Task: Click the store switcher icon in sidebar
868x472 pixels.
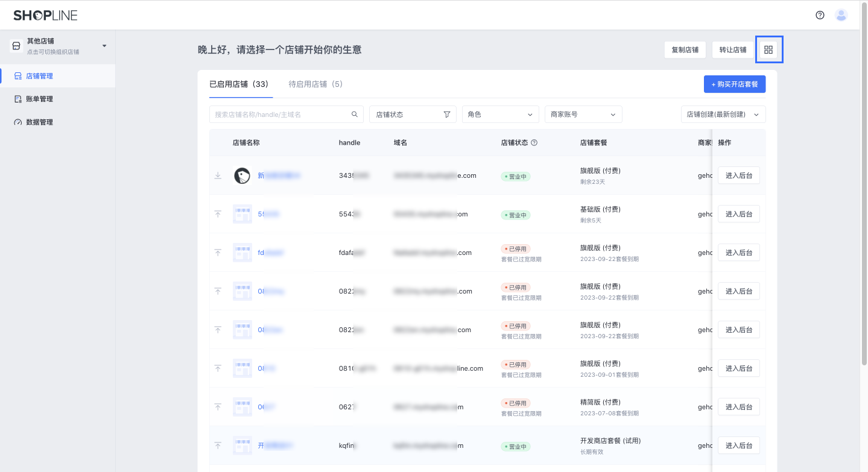Action: point(17,46)
